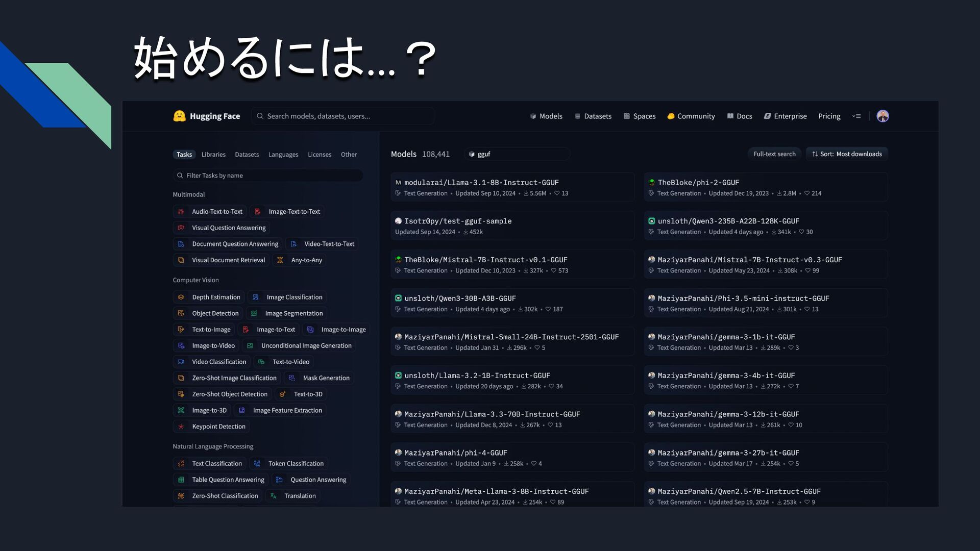
Task: Open modularai/Llama-3.1-8B-Instruct-GGUF model
Action: (481, 183)
